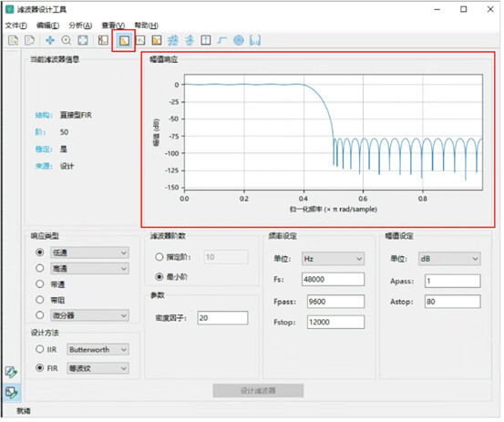The height and width of the screenshot is (422, 504).
Task: Select the 指定阶 radio button
Action: point(159,258)
